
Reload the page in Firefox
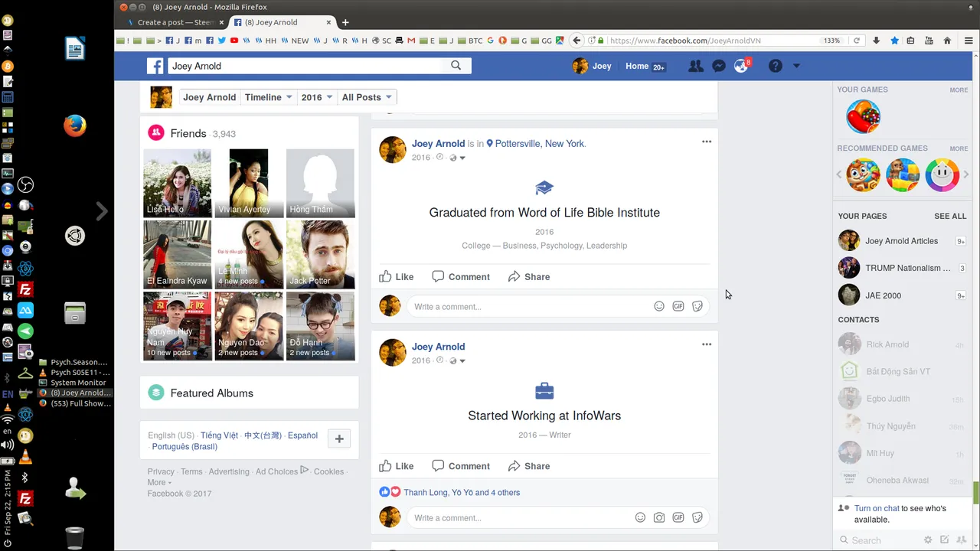tap(857, 41)
